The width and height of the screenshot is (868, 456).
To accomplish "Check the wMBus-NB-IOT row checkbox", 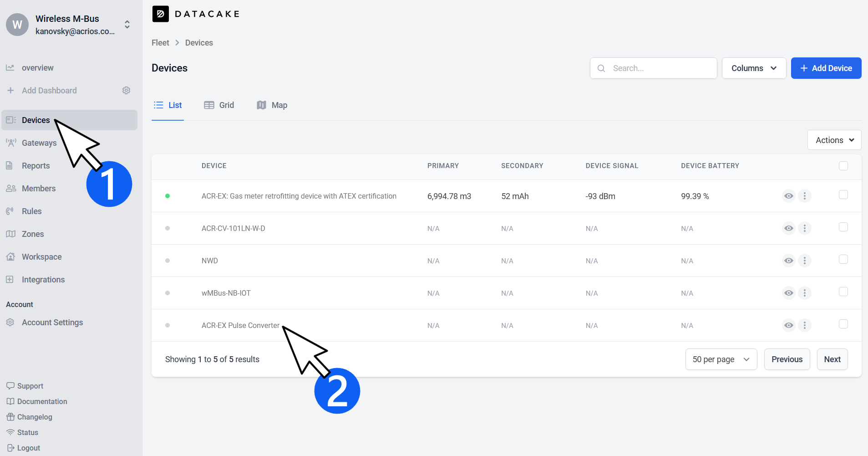I will point(843,292).
